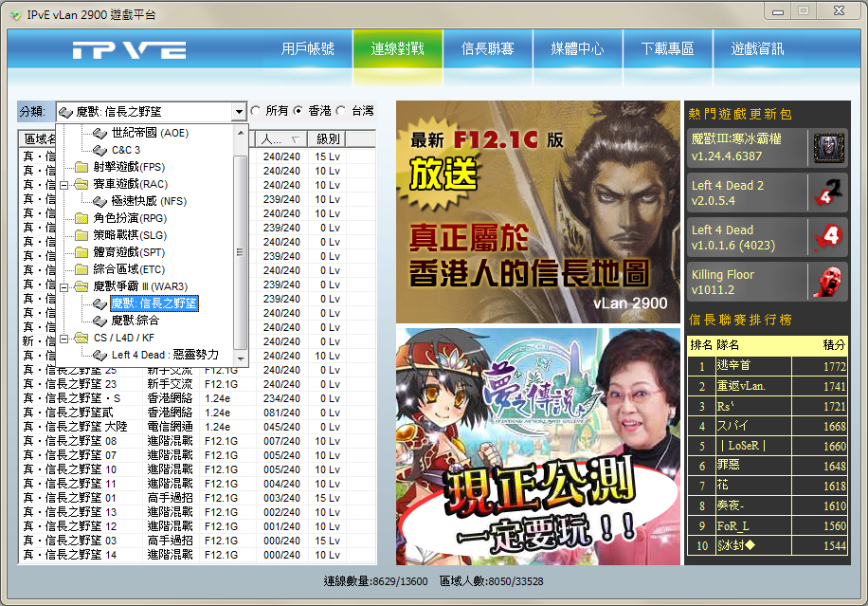Click the 角色扮演(RPG) folder icon

click(81, 218)
